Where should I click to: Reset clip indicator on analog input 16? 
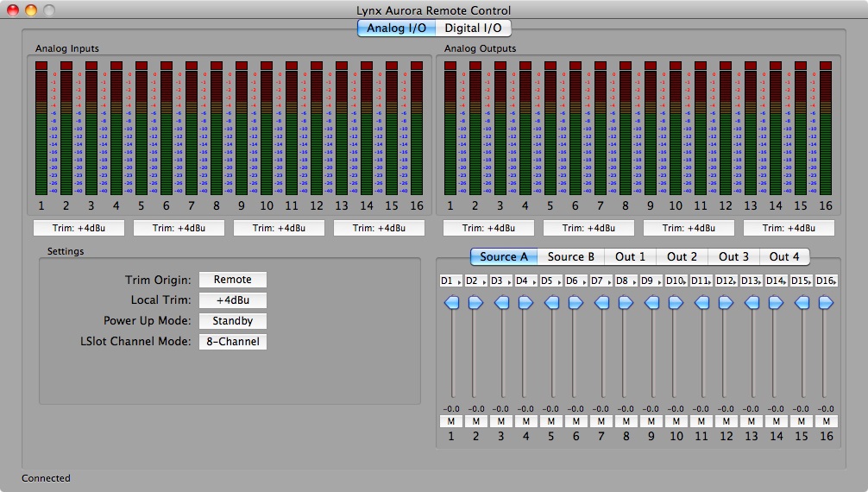pos(417,66)
